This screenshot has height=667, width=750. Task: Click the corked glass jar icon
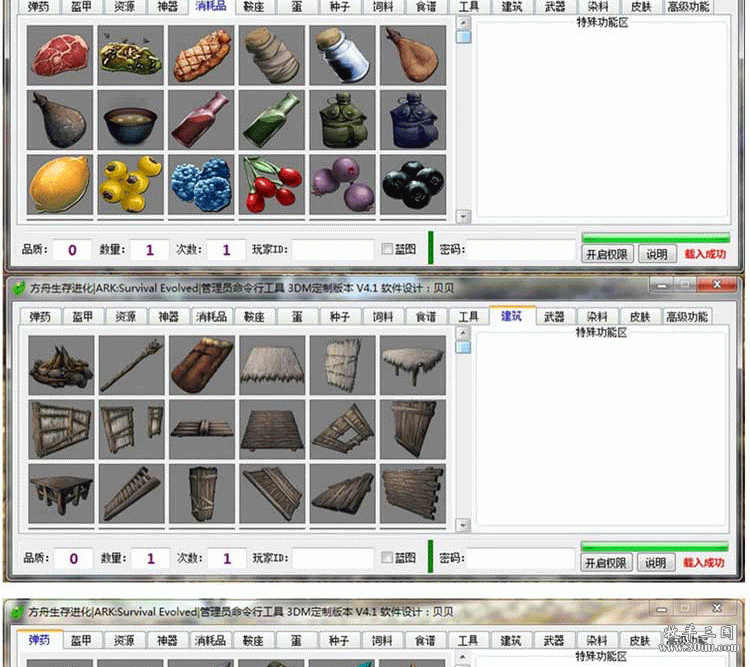click(x=342, y=56)
